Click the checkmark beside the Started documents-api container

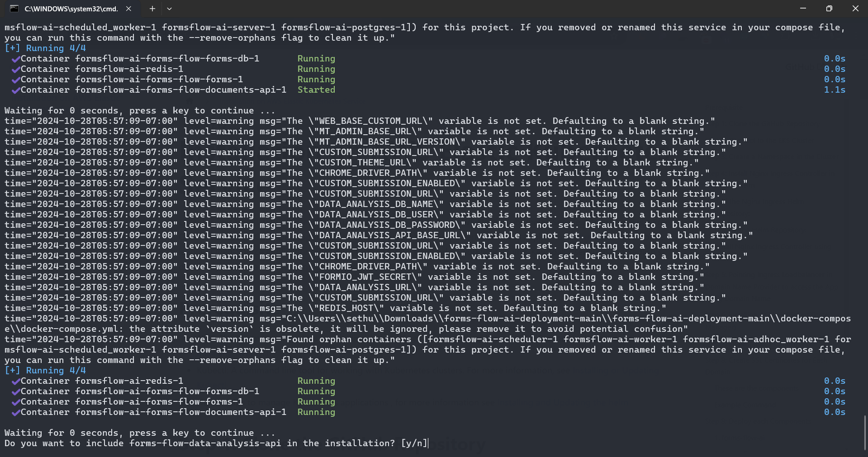16,90
